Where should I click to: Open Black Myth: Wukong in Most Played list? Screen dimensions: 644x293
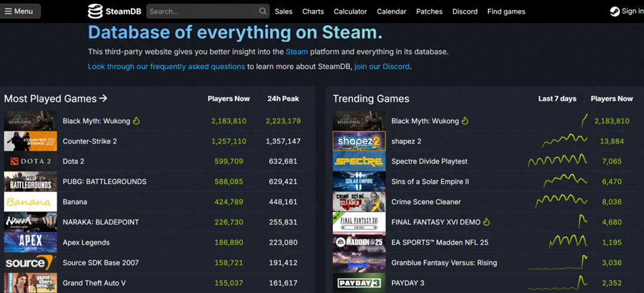pos(96,121)
